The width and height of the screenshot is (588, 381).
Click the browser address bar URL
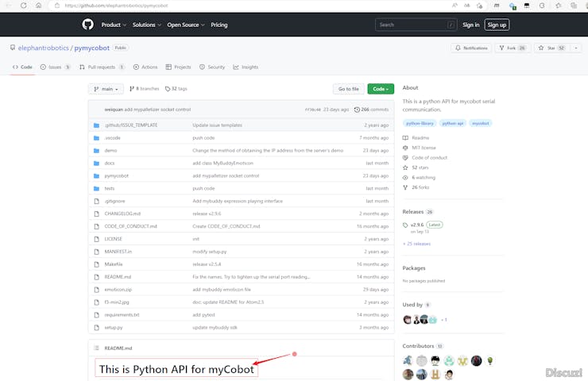coord(116,6)
